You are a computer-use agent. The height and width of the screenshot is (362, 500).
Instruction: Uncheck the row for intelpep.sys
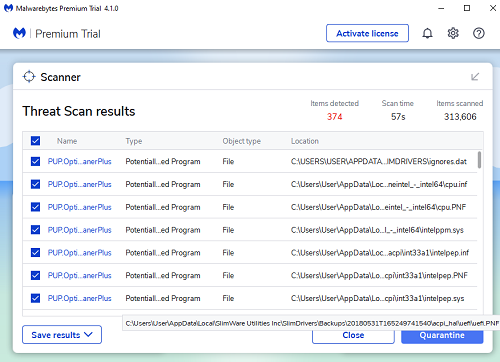pyautogui.click(x=35, y=298)
